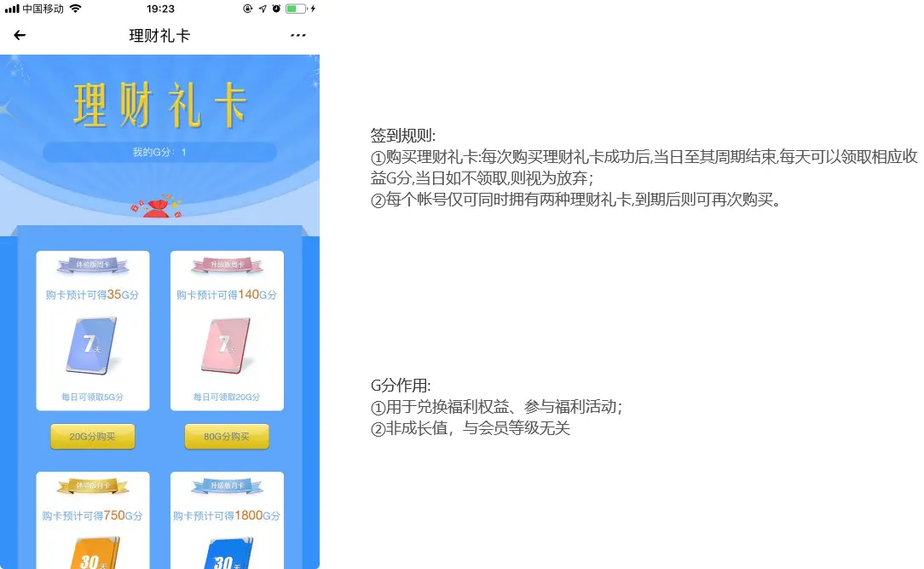This screenshot has height=569, width=924.
Task: Tap the back arrow in header
Action: click(x=20, y=35)
